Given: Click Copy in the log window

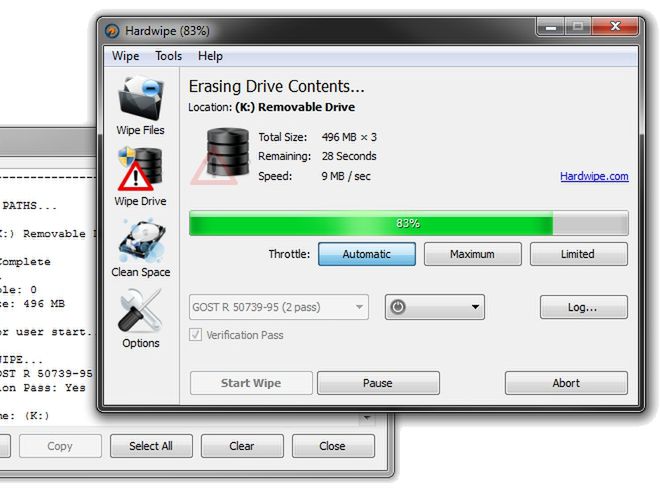Looking at the screenshot, I should [x=60, y=446].
